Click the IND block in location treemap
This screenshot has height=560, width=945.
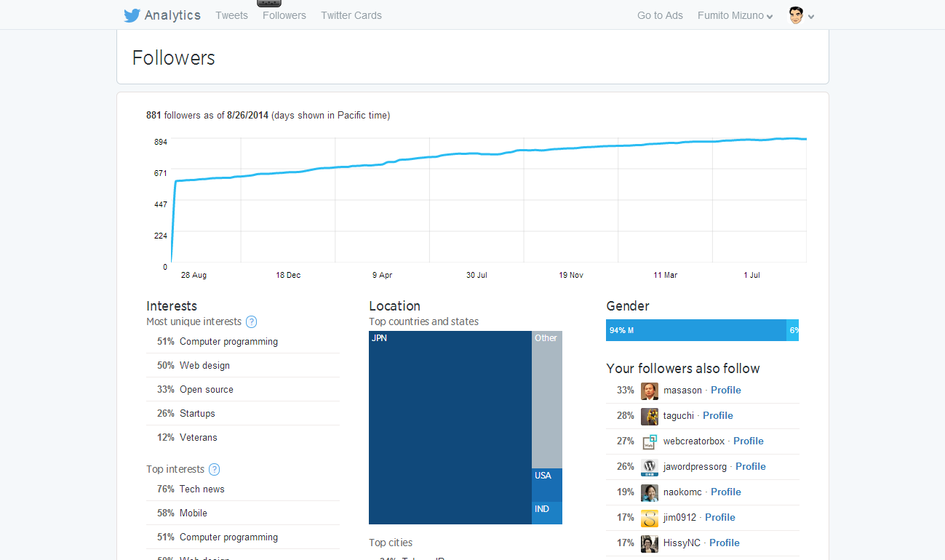pyautogui.click(x=547, y=513)
